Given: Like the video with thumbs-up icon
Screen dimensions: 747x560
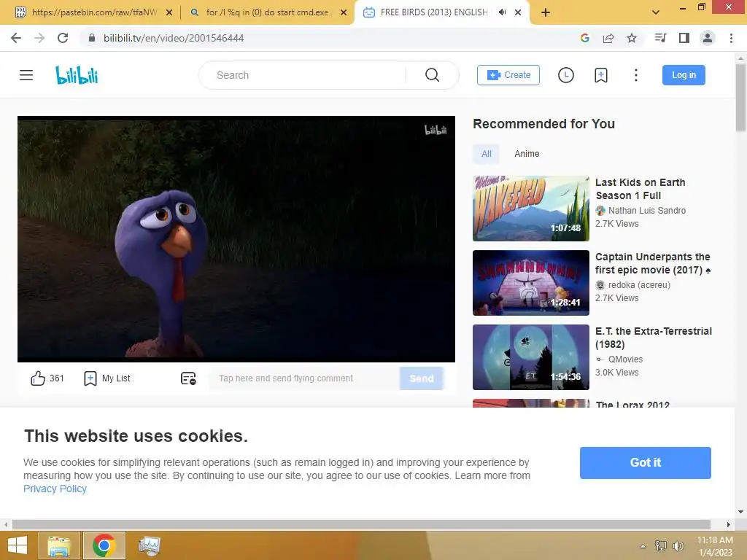Looking at the screenshot, I should (x=38, y=378).
